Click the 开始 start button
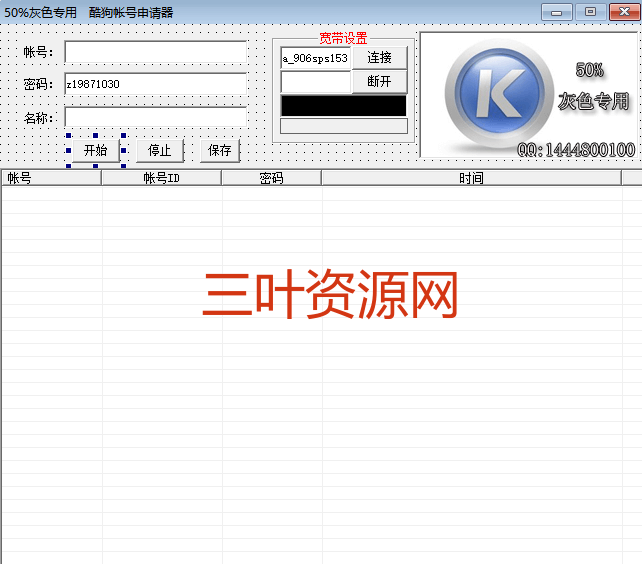Viewport: 642px width, 564px height. [x=96, y=151]
